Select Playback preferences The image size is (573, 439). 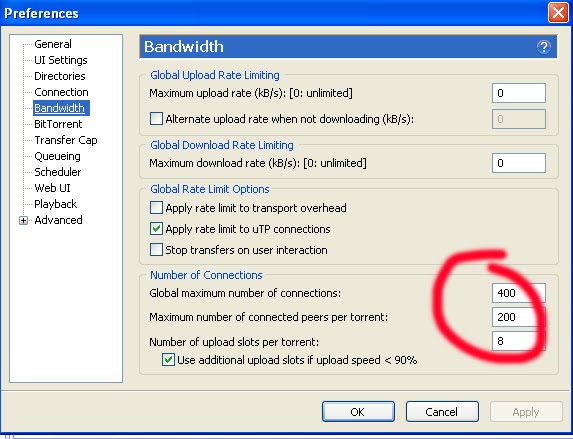coord(56,204)
